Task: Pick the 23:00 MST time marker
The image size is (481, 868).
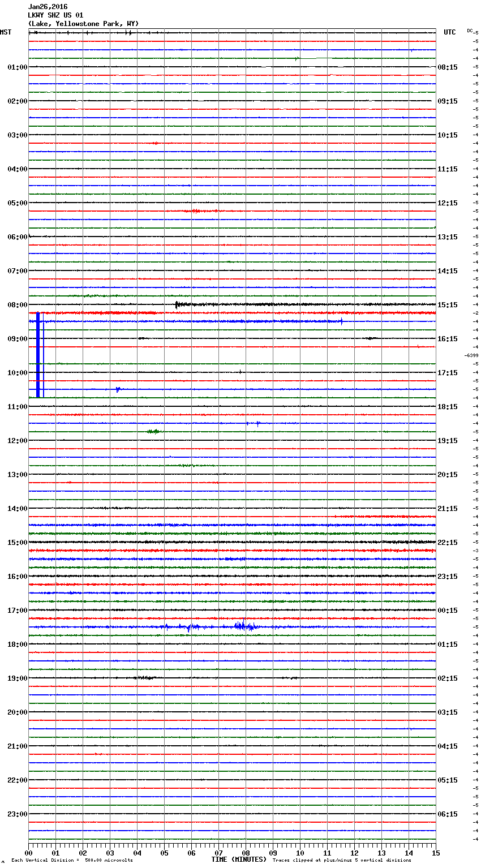Action: [17, 814]
